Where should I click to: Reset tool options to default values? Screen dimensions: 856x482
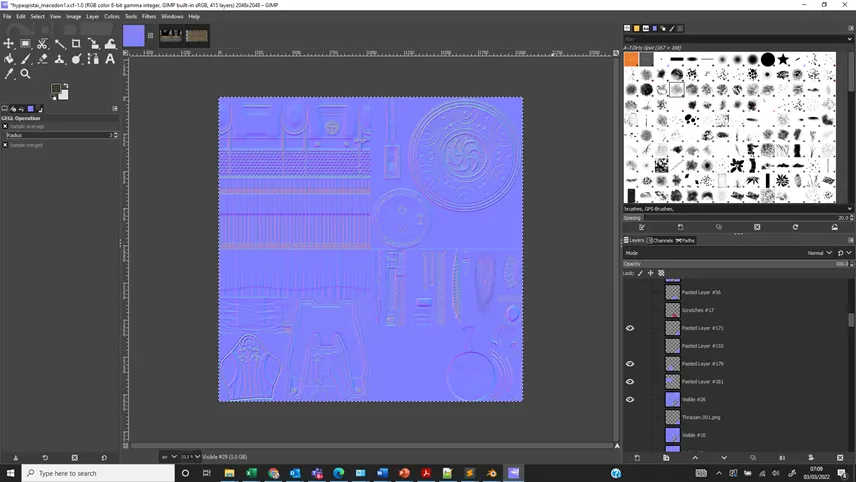tap(104, 457)
